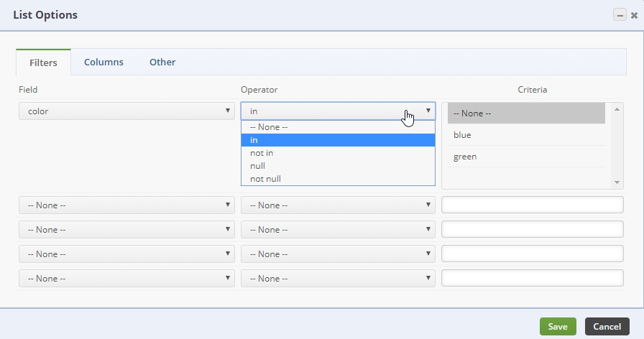The height and width of the screenshot is (339, 644).
Task: Open the third row Operator dropdown
Action: click(338, 230)
